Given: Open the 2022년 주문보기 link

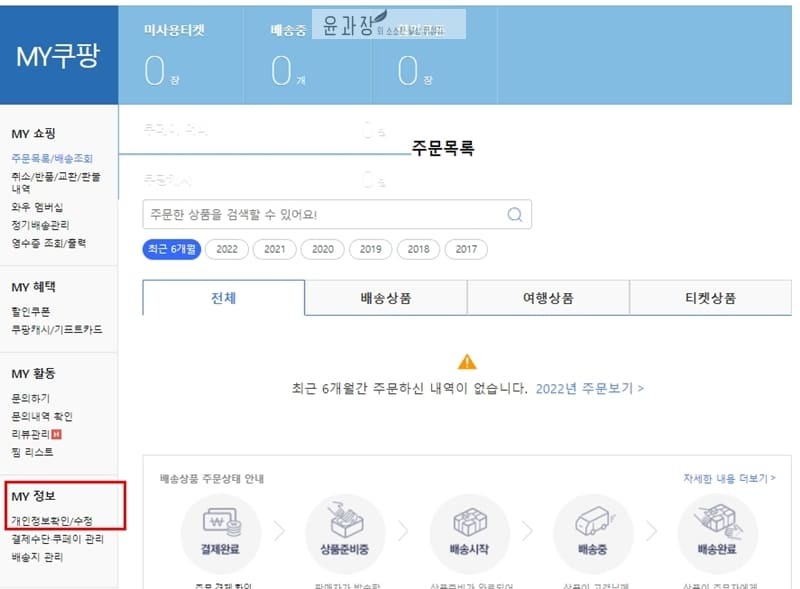Looking at the screenshot, I should [x=589, y=388].
